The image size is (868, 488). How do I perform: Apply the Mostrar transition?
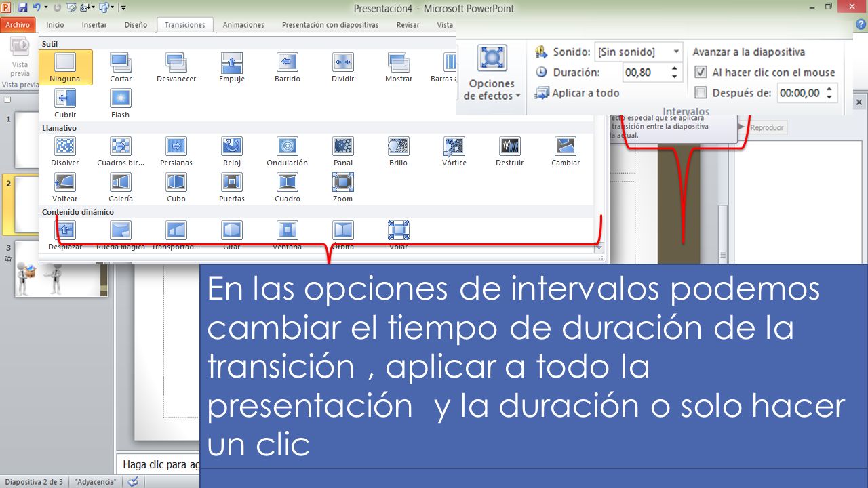point(399,67)
